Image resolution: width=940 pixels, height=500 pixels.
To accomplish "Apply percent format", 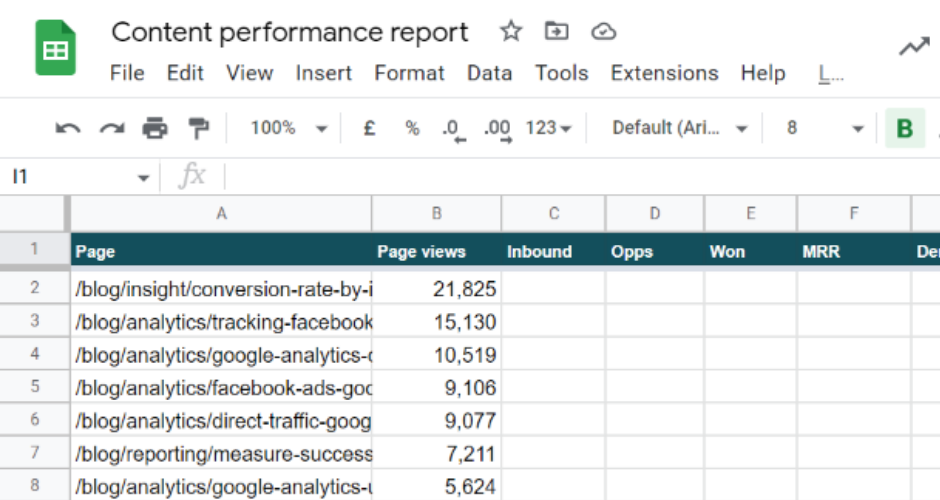I will click(412, 128).
